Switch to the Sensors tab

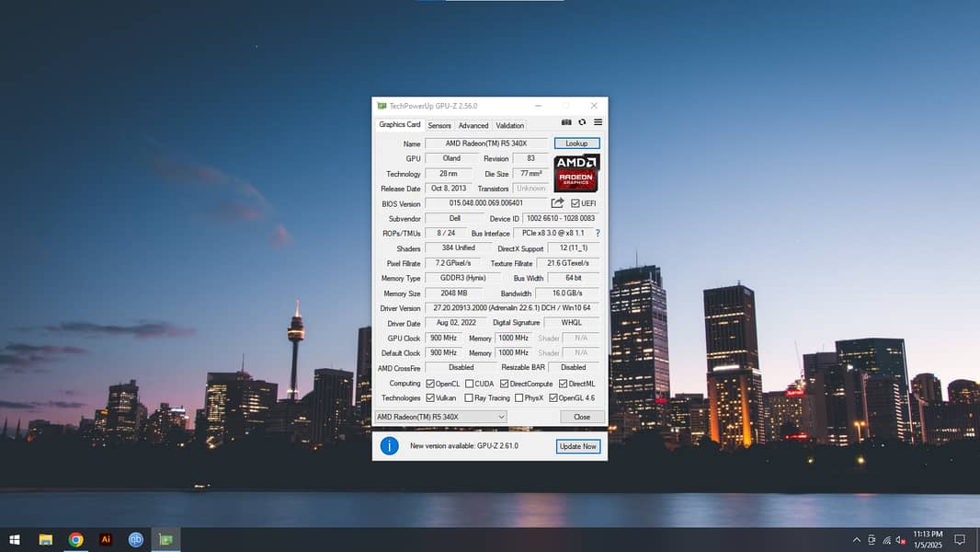point(439,126)
